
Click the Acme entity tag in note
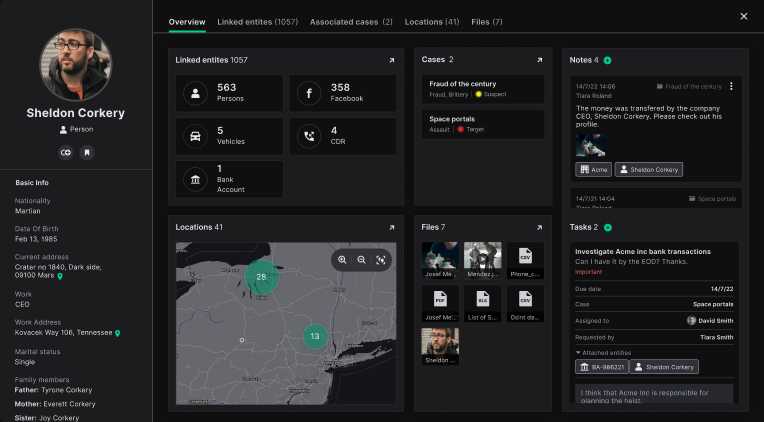click(593, 170)
